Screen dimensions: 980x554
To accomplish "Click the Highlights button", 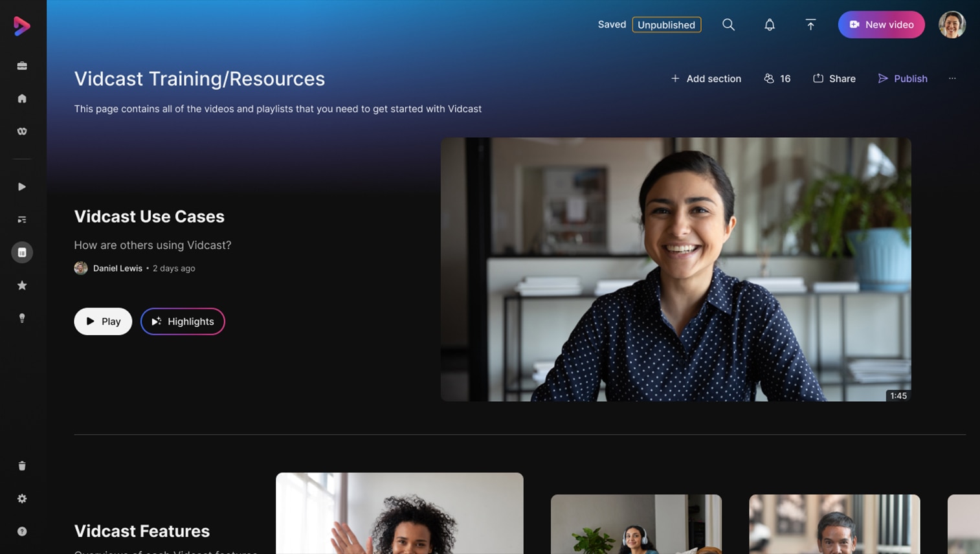I will point(183,322).
